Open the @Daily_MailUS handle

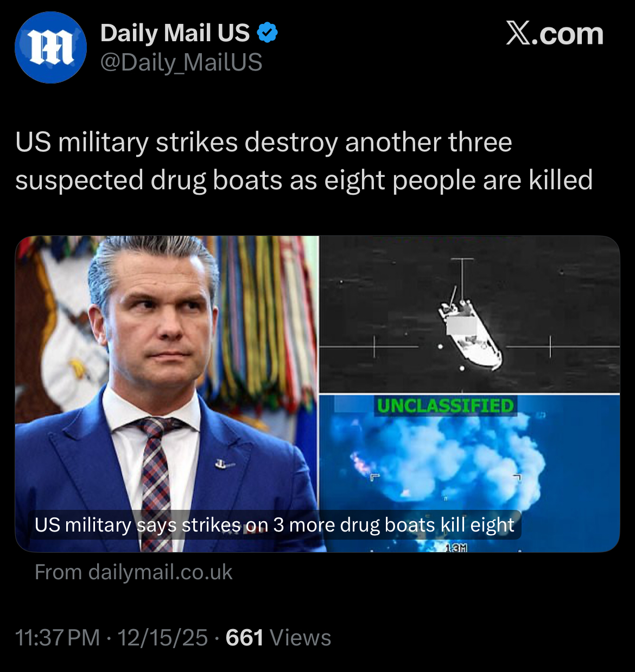click(x=181, y=63)
